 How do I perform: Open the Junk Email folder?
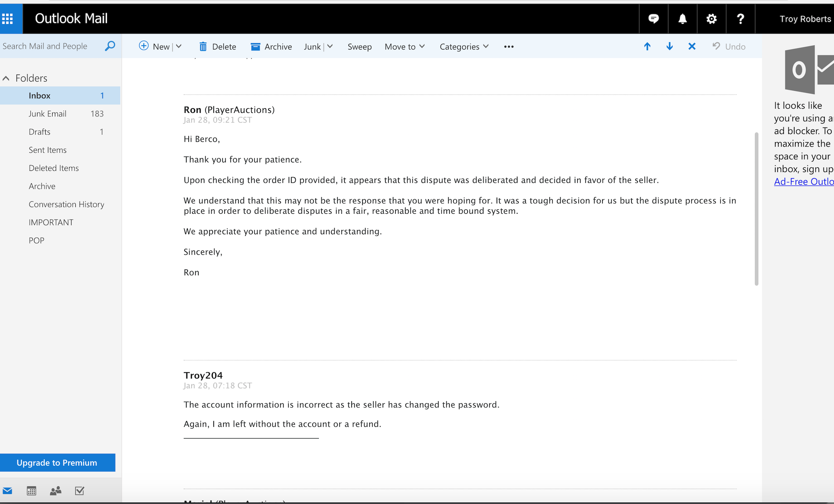pos(48,114)
